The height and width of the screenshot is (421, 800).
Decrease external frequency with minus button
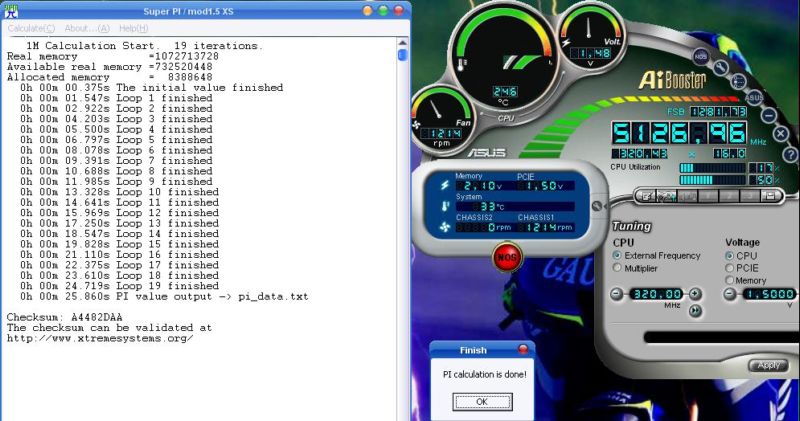[x=617, y=294]
